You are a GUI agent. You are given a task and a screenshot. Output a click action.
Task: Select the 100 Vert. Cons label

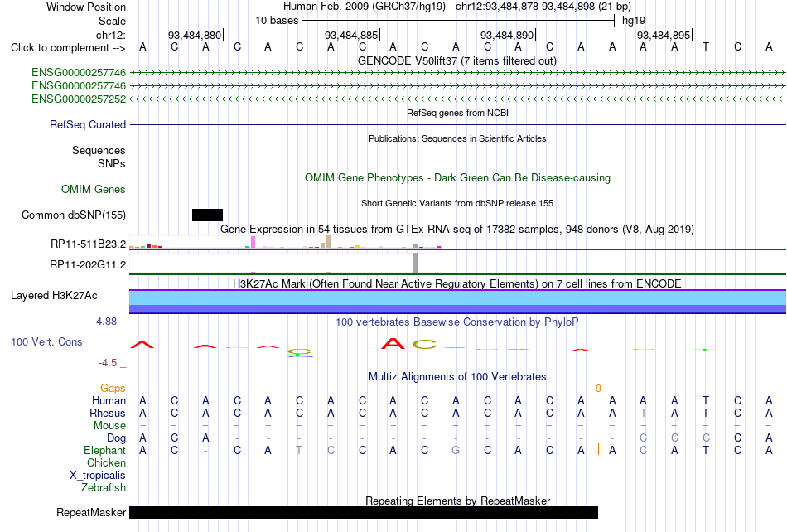pos(46,341)
